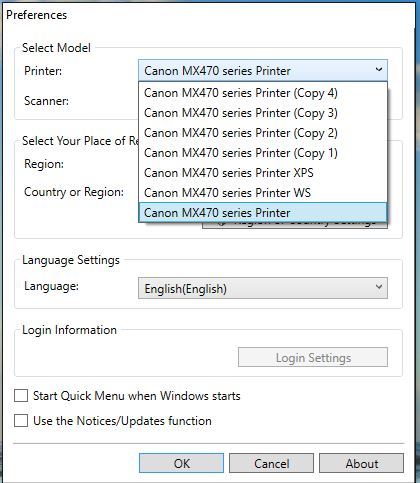
Task: Click the Printer label
Action: (x=43, y=71)
